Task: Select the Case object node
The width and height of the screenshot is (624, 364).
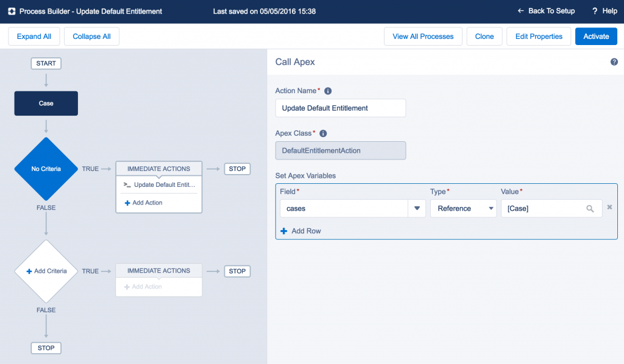Action: pos(46,103)
